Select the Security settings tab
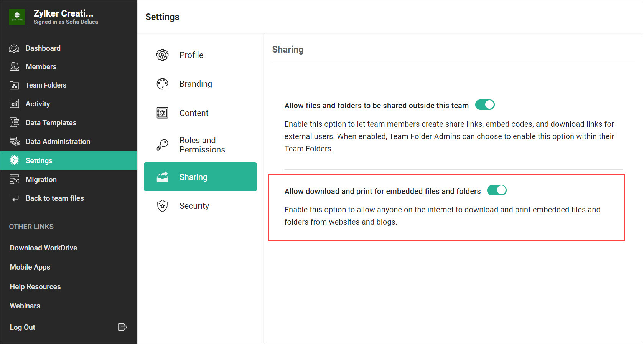 (x=194, y=206)
